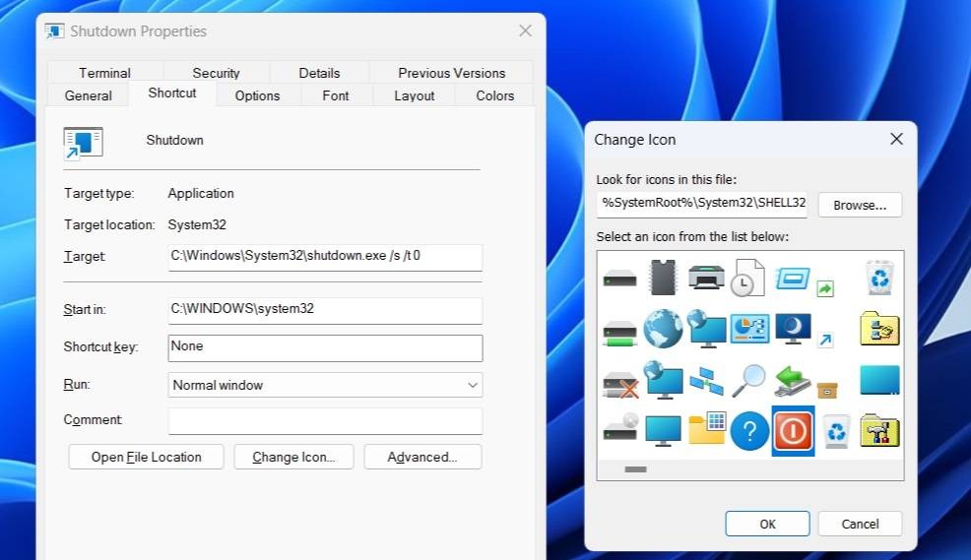The height and width of the screenshot is (560, 971).
Task: Focus the Shortcut key field
Action: [325, 347]
